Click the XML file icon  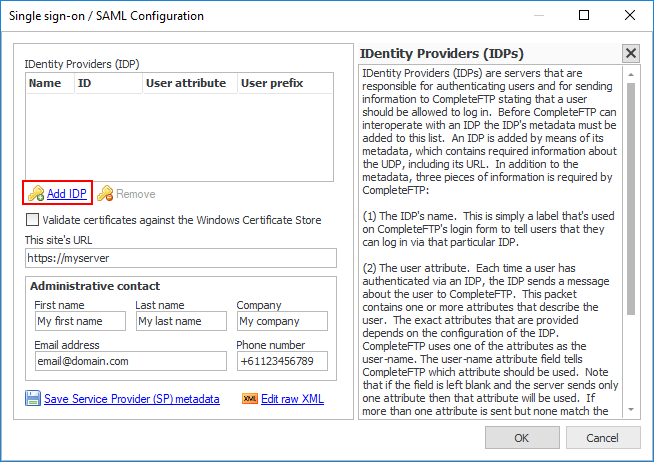click(x=250, y=399)
